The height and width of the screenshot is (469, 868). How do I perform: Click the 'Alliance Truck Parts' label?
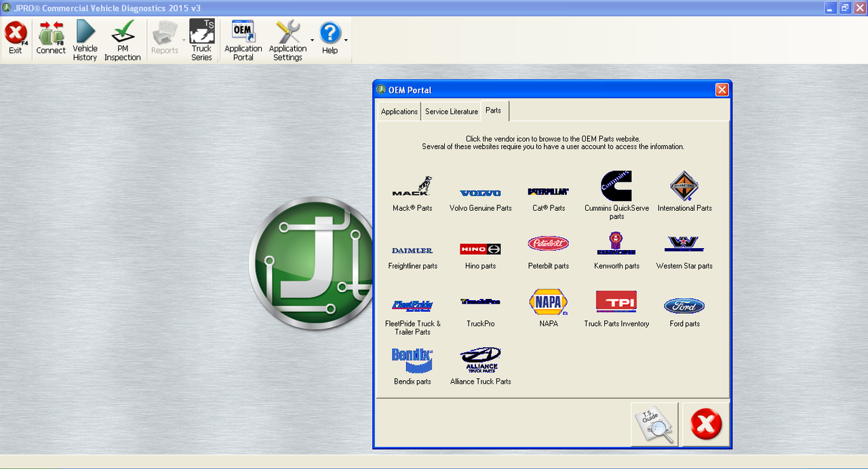480,382
